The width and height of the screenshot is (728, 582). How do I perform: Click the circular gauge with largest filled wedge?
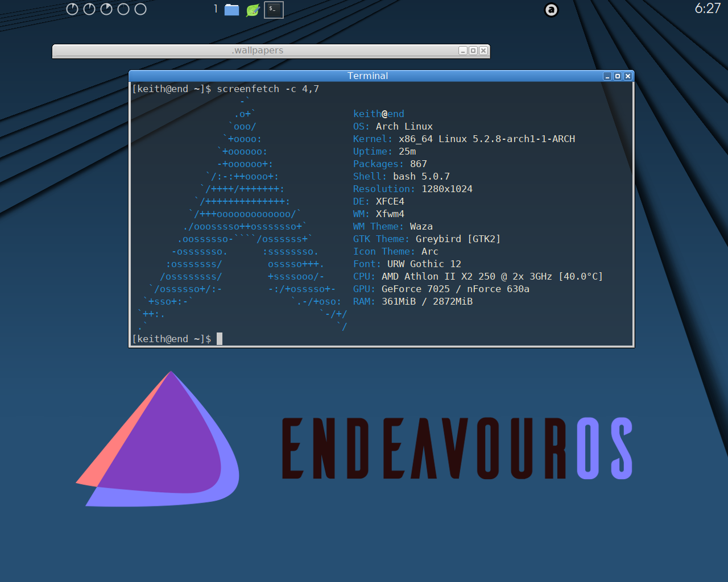point(106,9)
